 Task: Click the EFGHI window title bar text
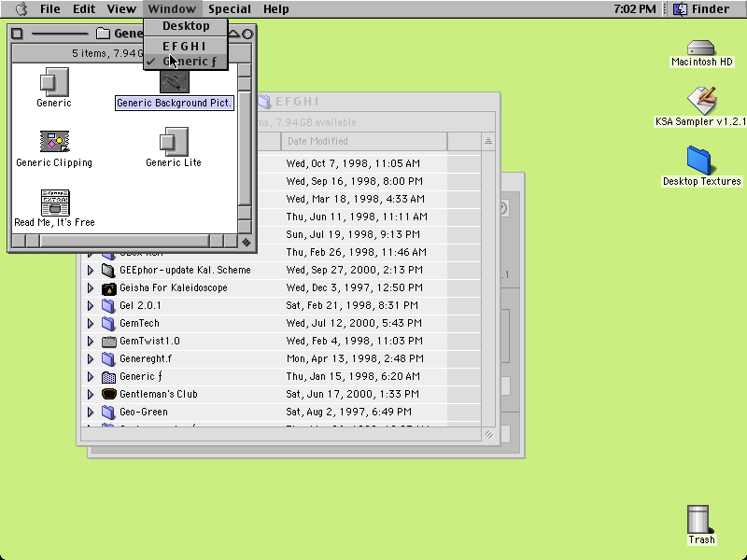click(x=296, y=102)
